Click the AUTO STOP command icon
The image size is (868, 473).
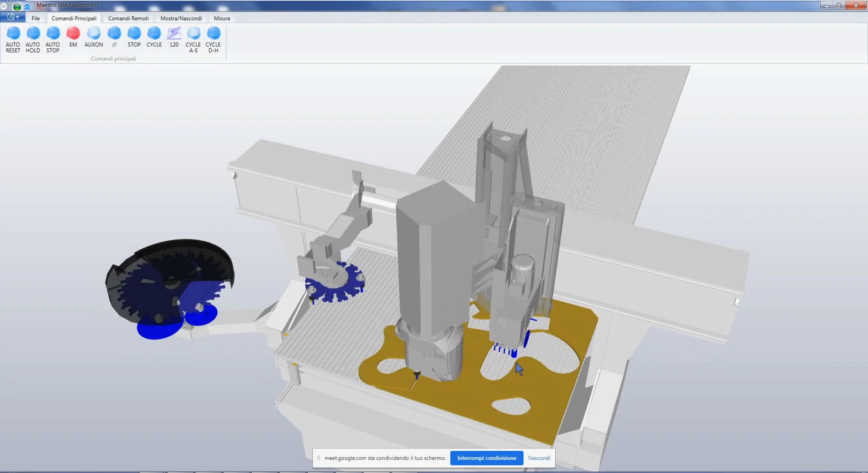(53, 34)
